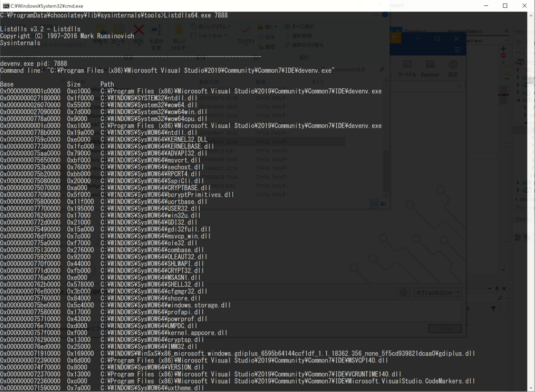The image size is (535, 392).
Task: Click the filter funnel icon in Visual Studio pane
Action: [494, 309]
